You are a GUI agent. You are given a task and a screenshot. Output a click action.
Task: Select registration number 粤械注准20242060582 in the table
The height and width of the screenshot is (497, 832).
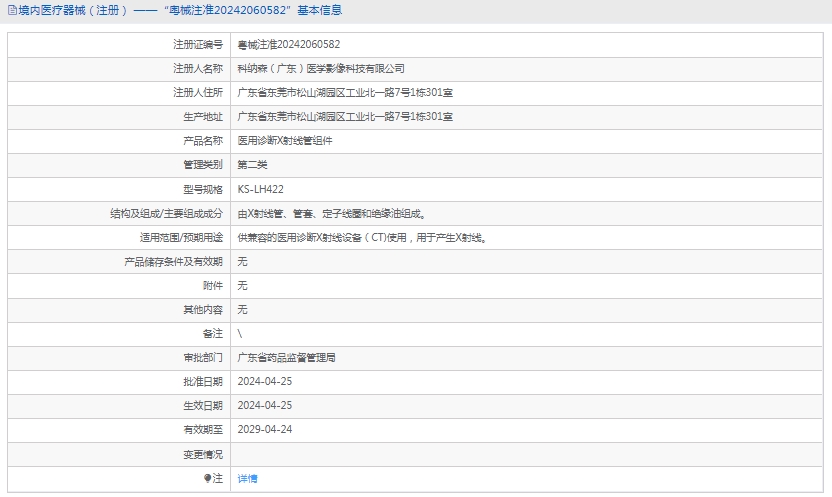tap(288, 45)
